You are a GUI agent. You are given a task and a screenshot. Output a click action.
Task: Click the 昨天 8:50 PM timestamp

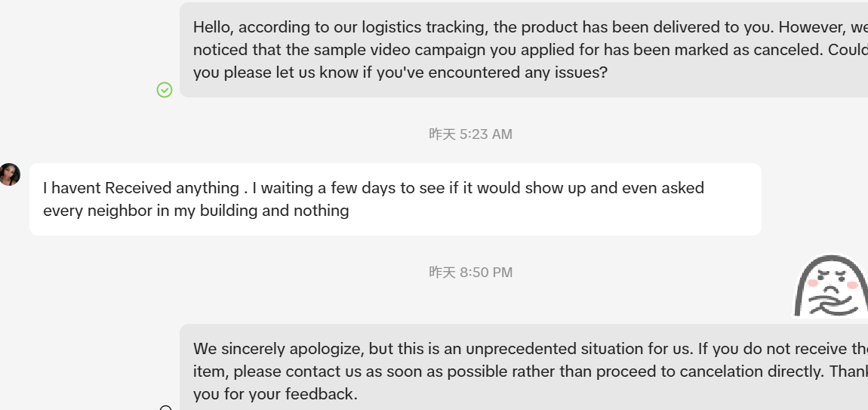470,273
